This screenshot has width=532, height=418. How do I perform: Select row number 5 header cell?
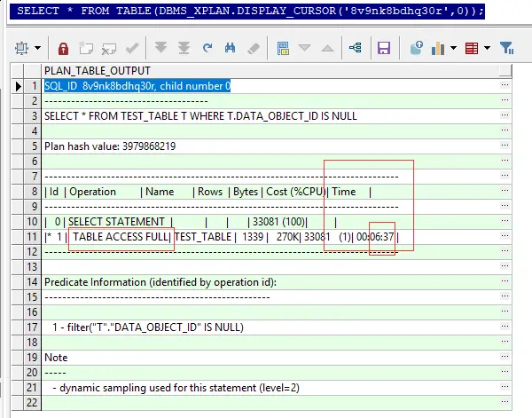pyautogui.click(x=33, y=146)
